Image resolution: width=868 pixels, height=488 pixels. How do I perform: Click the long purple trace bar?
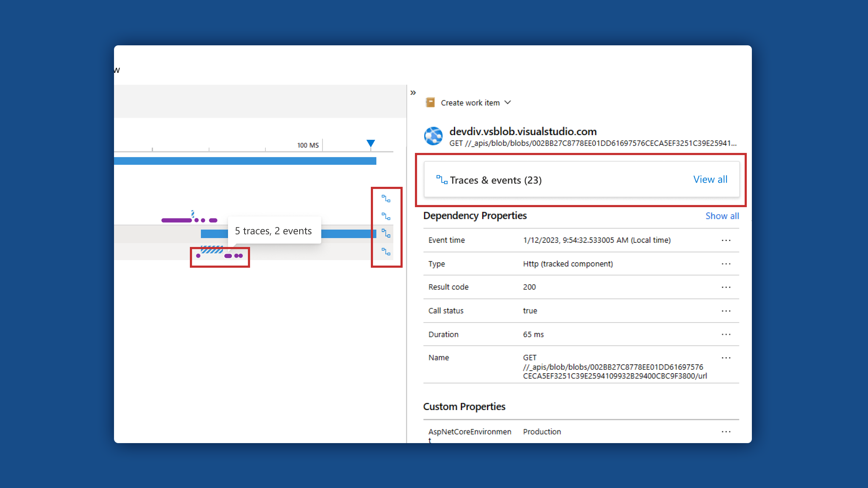[176, 220]
